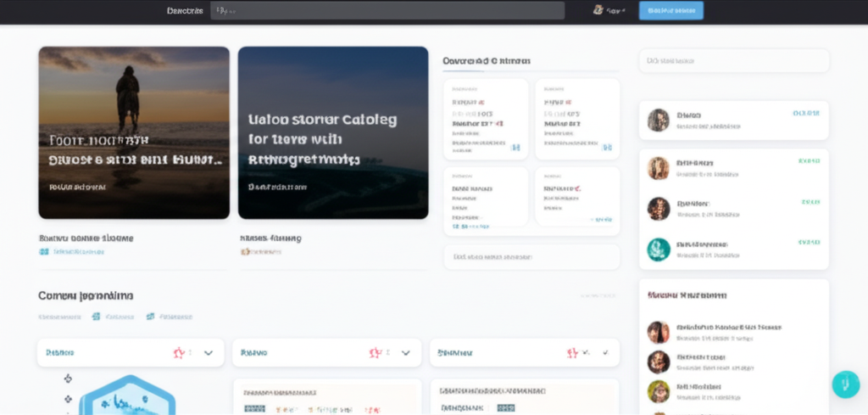Click blue badge in the top-left small card
The width and height of the screenshot is (868, 415).
click(x=515, y=148)
